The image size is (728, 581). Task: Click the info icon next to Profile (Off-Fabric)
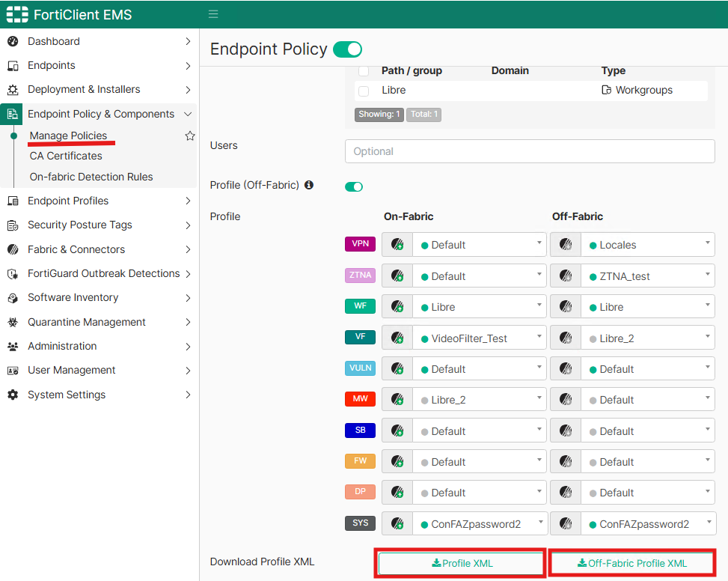pos(309,185)
